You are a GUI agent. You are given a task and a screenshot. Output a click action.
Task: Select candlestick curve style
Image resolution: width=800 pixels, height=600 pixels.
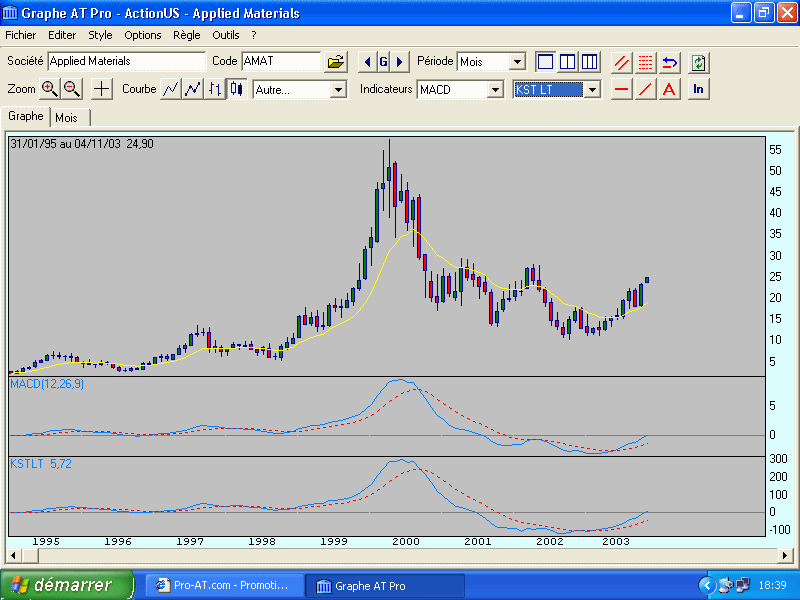pos(237,89)
